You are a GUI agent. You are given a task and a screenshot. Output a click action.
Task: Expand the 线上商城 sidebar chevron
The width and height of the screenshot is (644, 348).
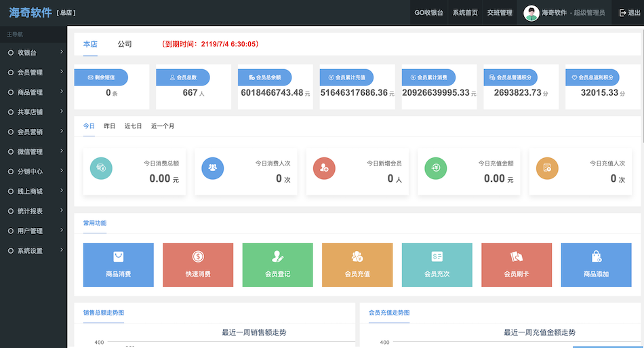[62, 190]
